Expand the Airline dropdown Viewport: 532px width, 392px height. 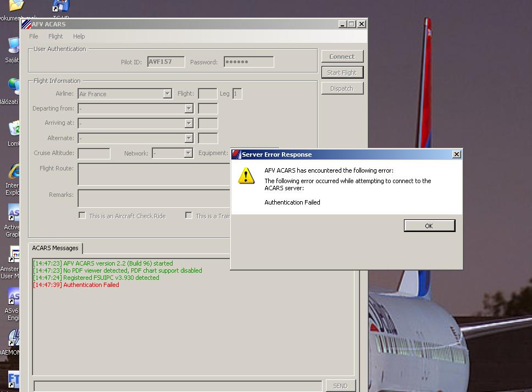pos(167,93)
